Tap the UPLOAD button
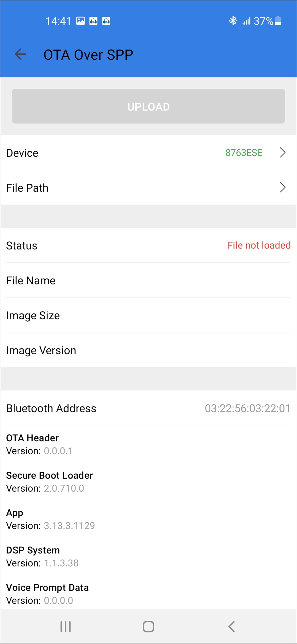Viewport: 297px width, 644px height. 148,106
